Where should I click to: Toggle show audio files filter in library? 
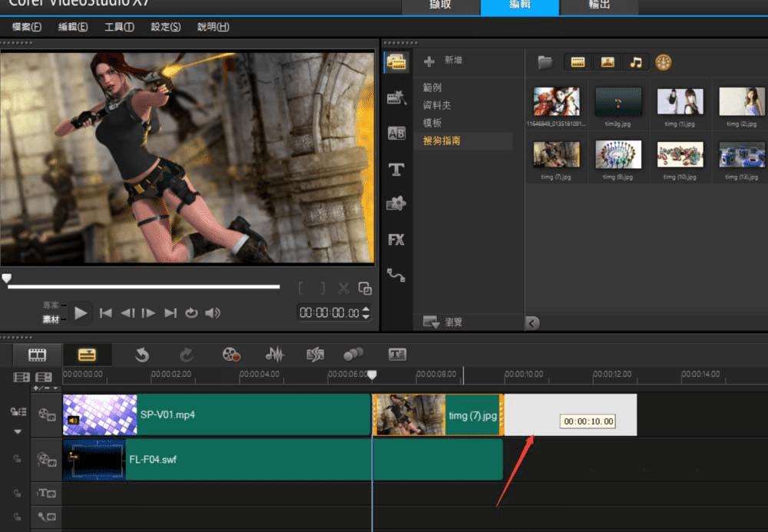click(x=635, y=62)
